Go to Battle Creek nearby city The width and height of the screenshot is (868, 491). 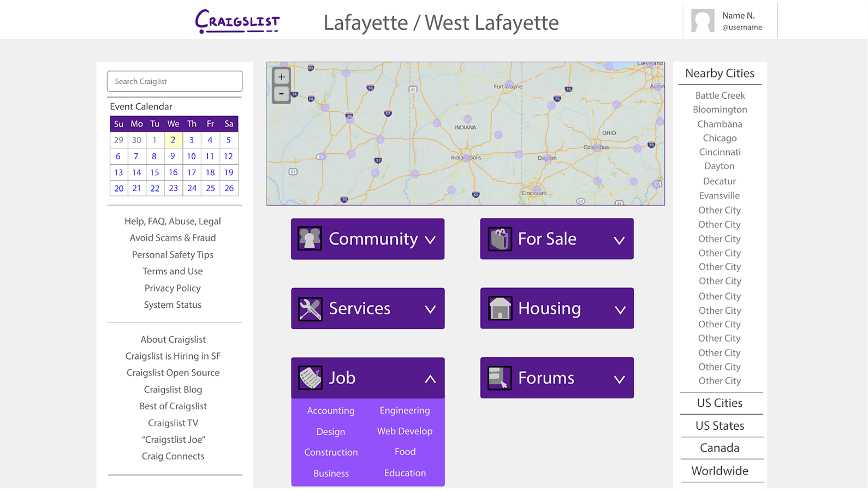point(720,95)
